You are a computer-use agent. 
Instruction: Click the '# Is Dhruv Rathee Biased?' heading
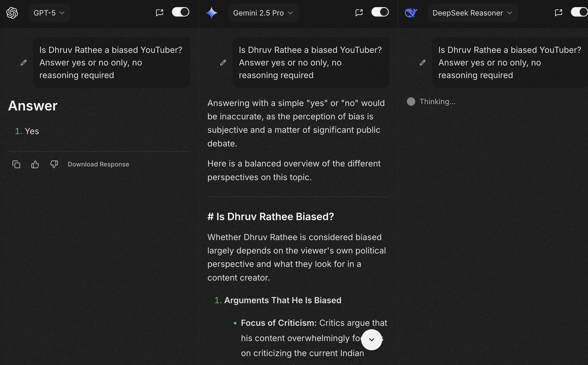click(x=270, y=217)
